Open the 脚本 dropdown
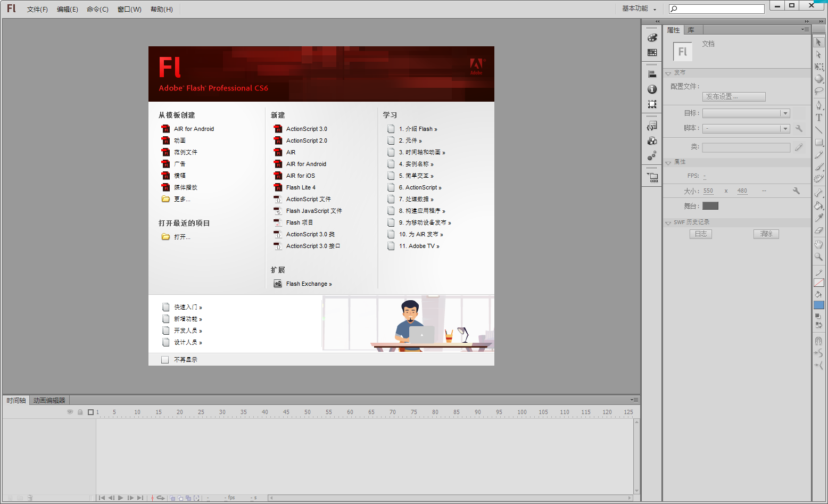The width and height of the screenshot is (828, 504). click(746, 128)
